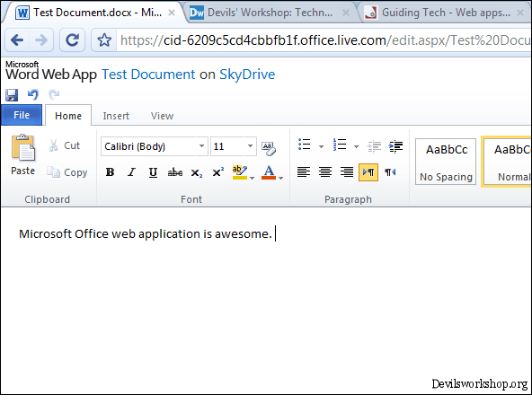Toggle underline formatting
532x395 pixels.
tap(153, 172)
